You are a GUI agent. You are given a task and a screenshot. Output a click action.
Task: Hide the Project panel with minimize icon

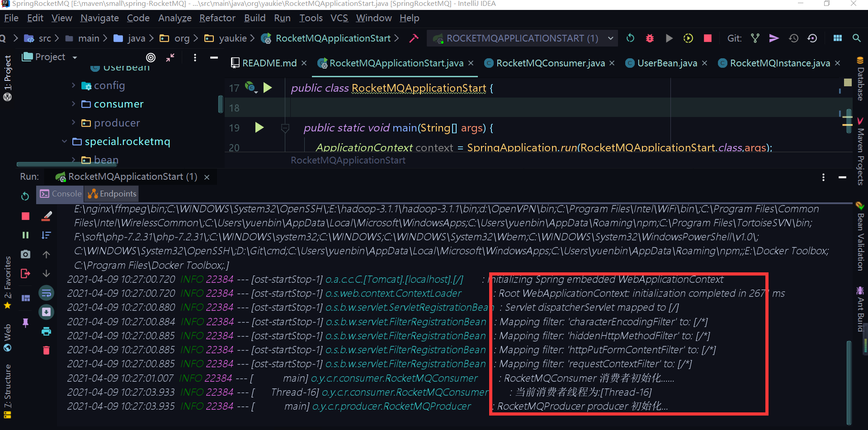pyautogui.click(x=214, y=57)
